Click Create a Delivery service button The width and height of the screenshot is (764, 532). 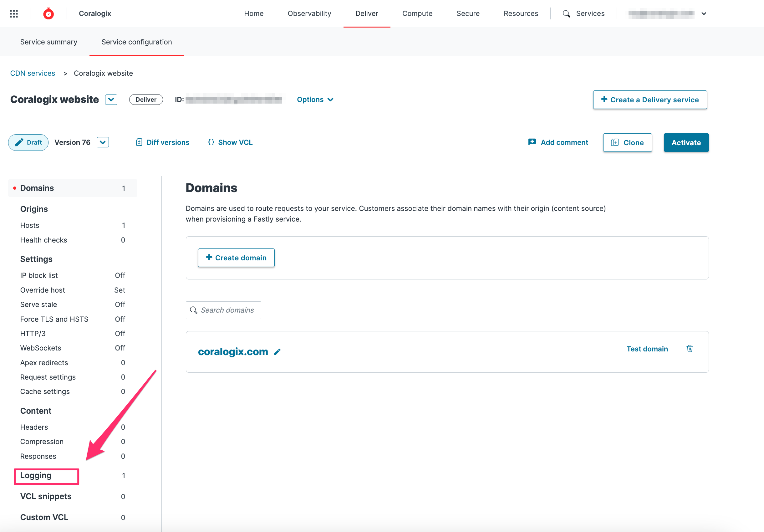(649, 100)
